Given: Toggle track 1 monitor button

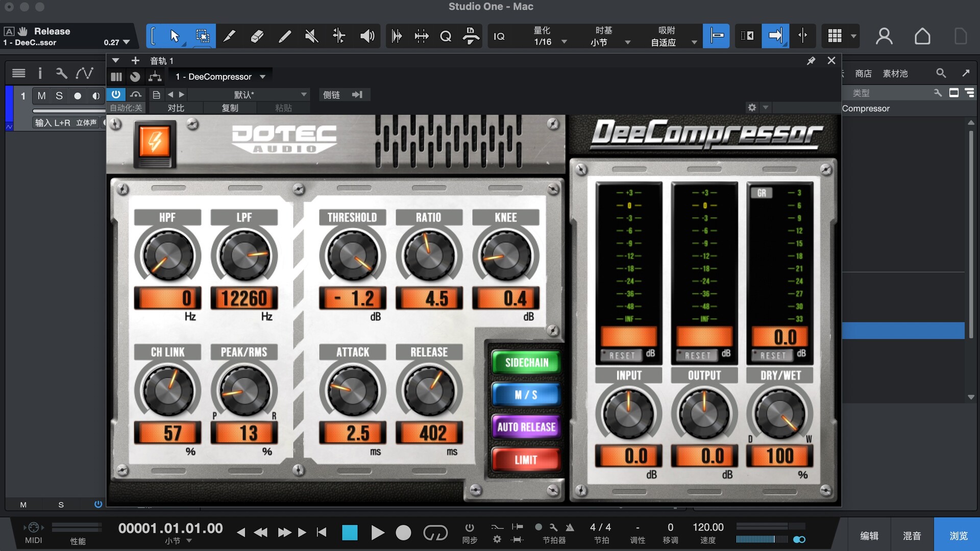Looking at the screenshot, I should tap(95, 96).
